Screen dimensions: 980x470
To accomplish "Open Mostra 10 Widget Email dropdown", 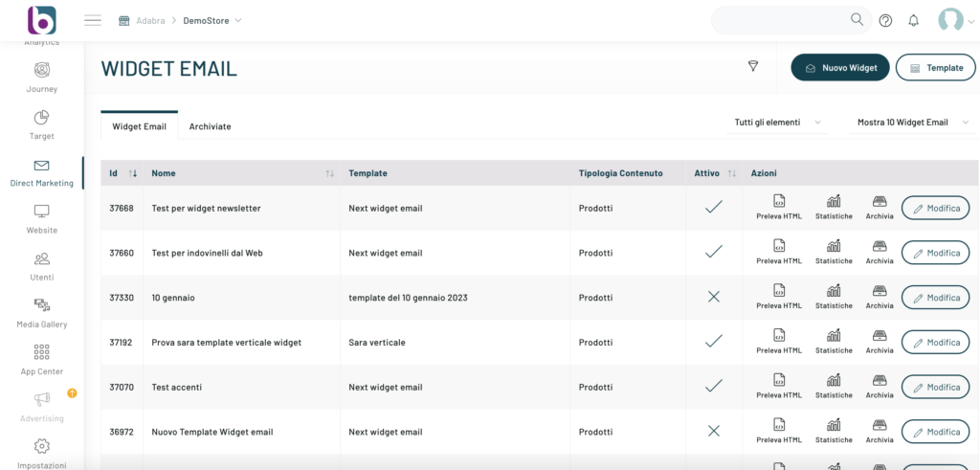I will (x=909, y=123).
